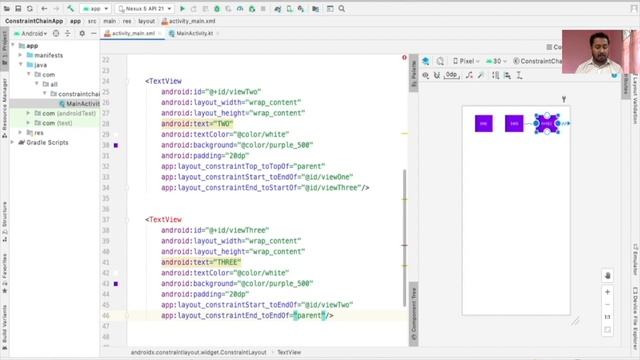Expand the com (test) package
This screenshot has height=360, width=640.
28,123
